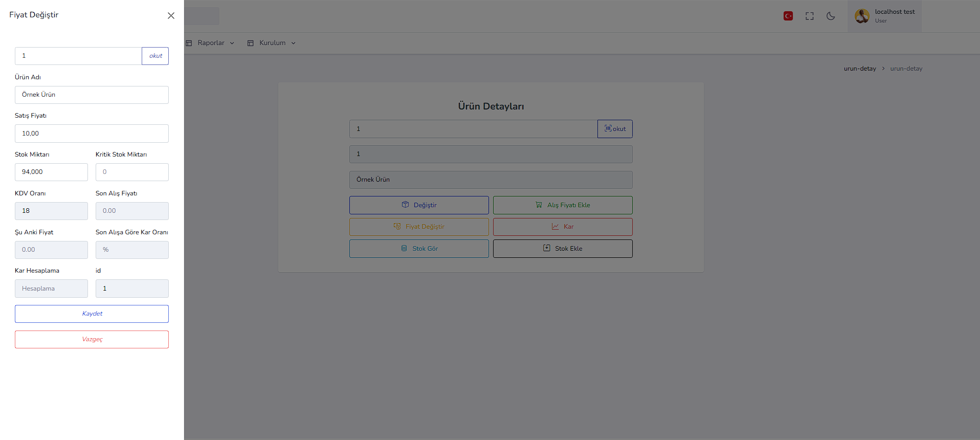Screen dimensions: 980x440
Task: Toggle fullscreen mode icon
Action: [x=809, y=16]
